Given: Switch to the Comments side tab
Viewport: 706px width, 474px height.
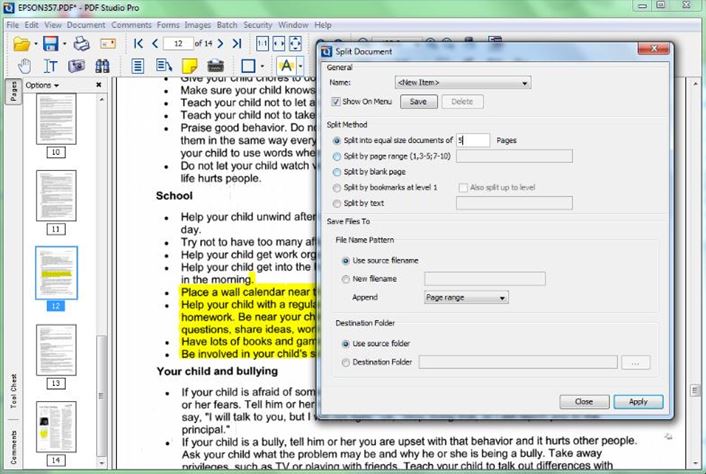Looking at the screenshot, I should click(14, 447).
